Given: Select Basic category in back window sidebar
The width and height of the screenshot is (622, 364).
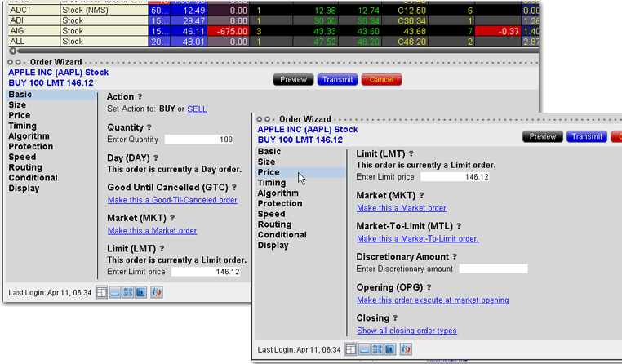Looking at the screenshot, I should (51, 95).
